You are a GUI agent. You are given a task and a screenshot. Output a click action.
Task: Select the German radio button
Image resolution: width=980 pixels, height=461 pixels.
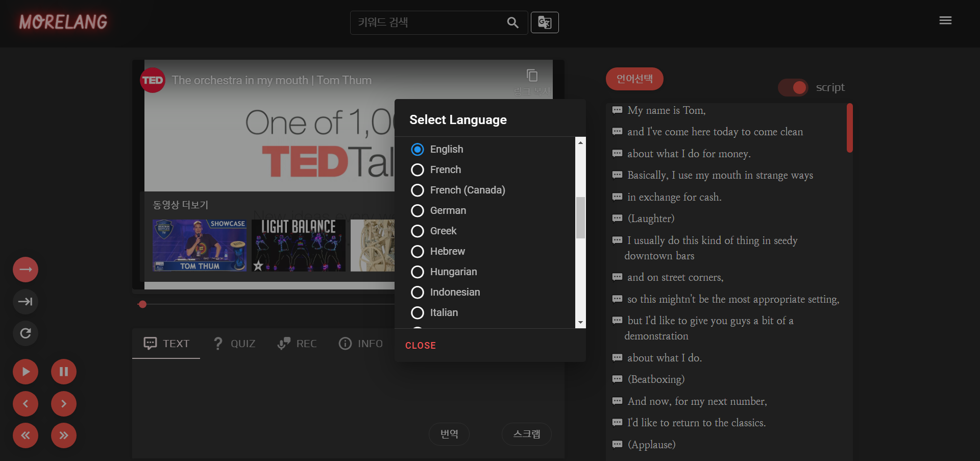click(418, 210)
